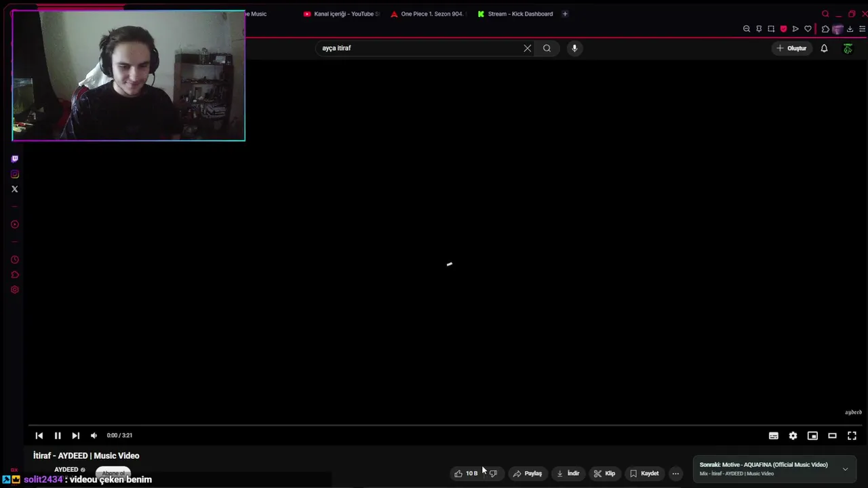Open browser profile picture in toolbar

837,29
